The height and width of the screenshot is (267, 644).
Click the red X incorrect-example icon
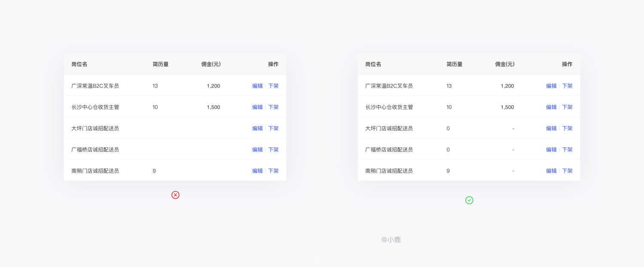(175, 195)
